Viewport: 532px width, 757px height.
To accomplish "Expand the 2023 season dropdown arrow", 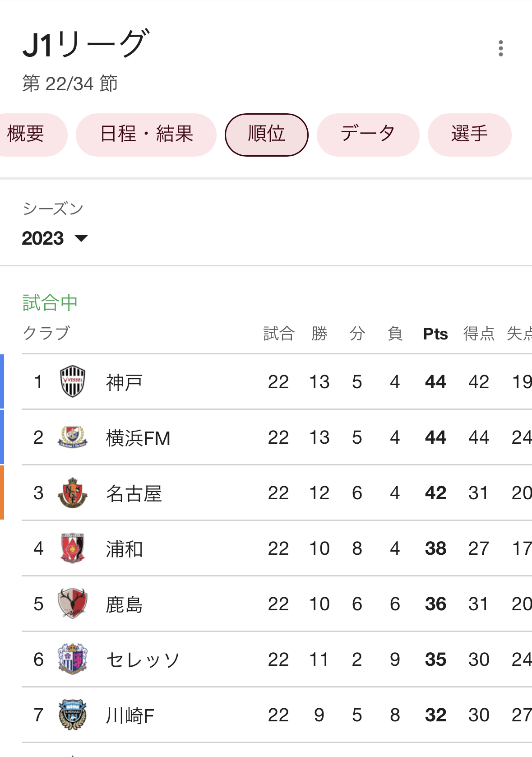I will [x=81, y=238].
